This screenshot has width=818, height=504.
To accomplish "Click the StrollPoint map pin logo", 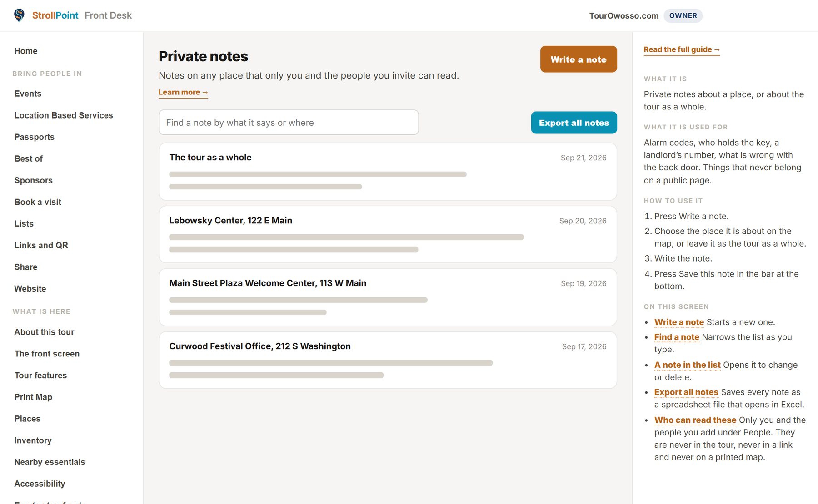I will pos(19,15).
